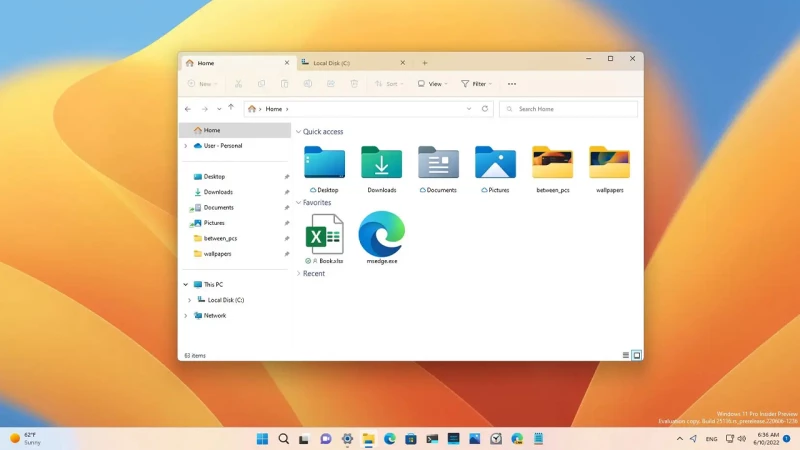This screenshot has height=450, width=800.
Task: Switch to the Local Disk (C:) tab
Action: [x=354, y=63]
